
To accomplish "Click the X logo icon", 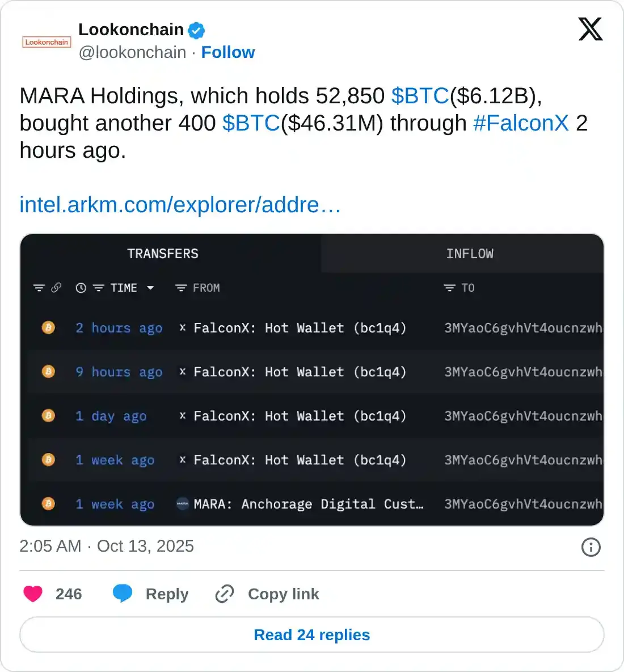I will (590, 30).
